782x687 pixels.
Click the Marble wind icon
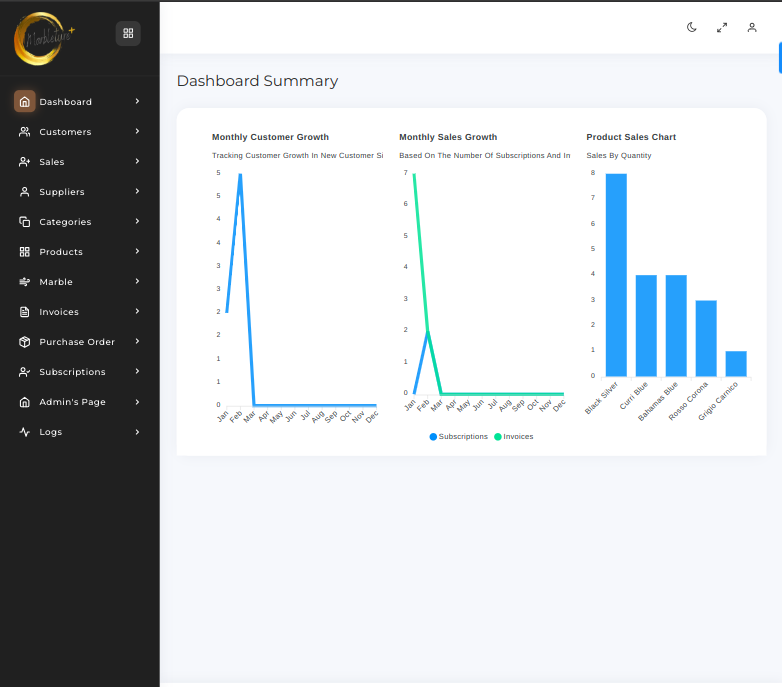pyautogui.click(x=24, y=282)
